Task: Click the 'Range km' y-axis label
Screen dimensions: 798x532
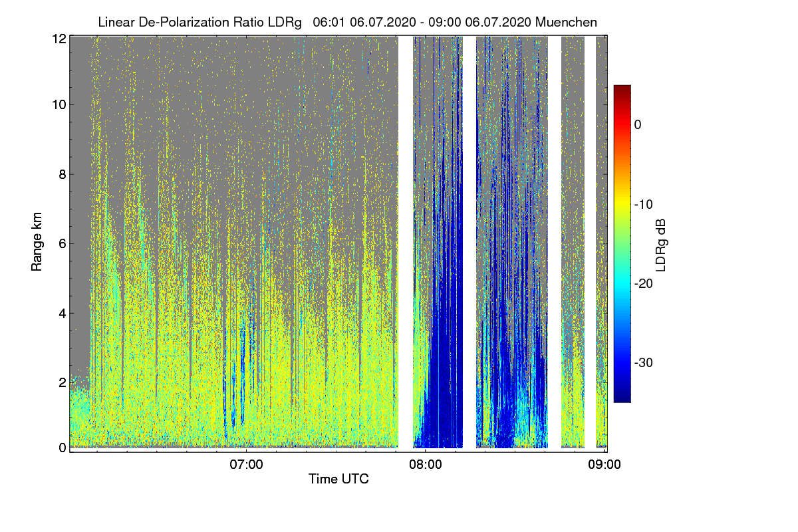Action: pos(37,242)
